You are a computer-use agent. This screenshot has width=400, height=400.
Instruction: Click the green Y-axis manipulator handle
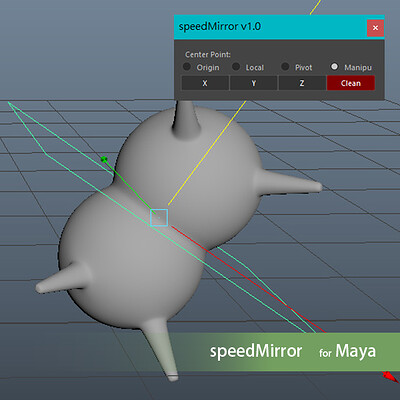pos(104,159)
